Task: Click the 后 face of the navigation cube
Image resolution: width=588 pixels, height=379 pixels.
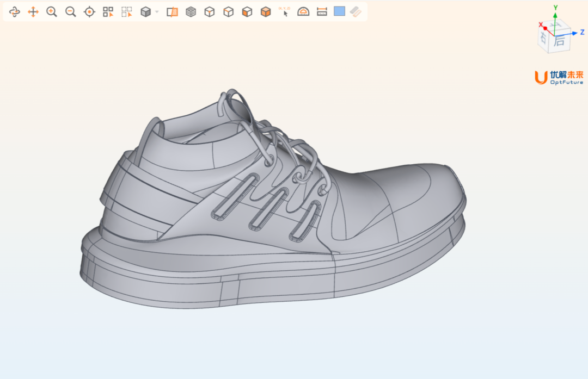Action: [x=560, y=40]
